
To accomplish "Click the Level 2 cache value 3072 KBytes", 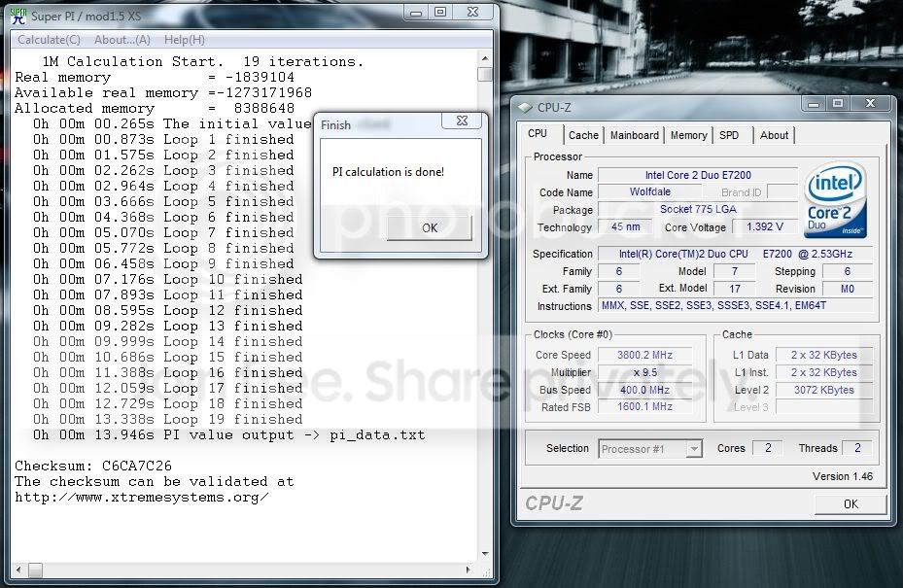I will coord(824,390).
